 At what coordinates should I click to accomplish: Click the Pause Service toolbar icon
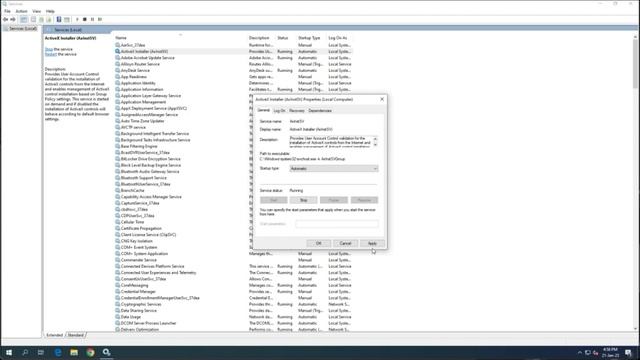92,19
